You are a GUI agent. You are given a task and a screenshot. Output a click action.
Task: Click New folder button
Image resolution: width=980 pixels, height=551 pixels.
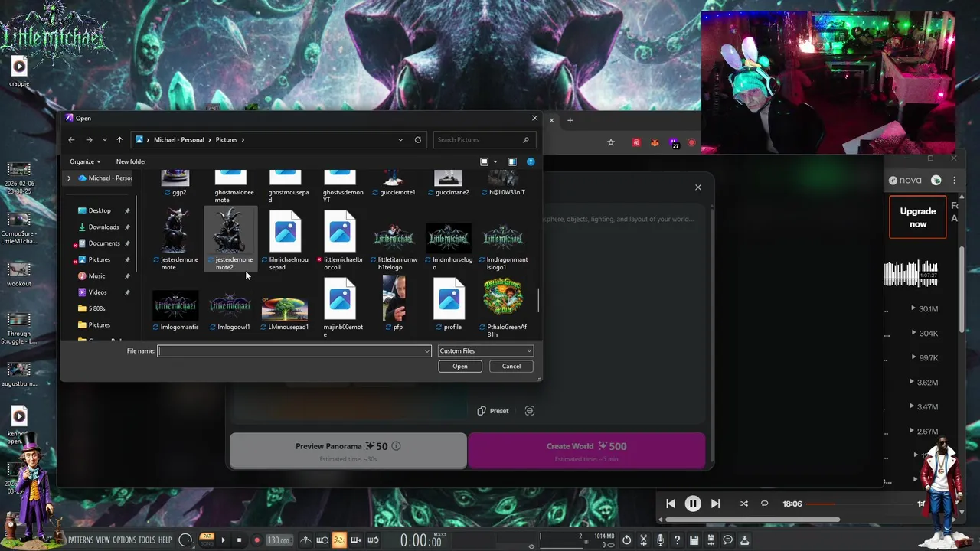(x=131, y=161)
